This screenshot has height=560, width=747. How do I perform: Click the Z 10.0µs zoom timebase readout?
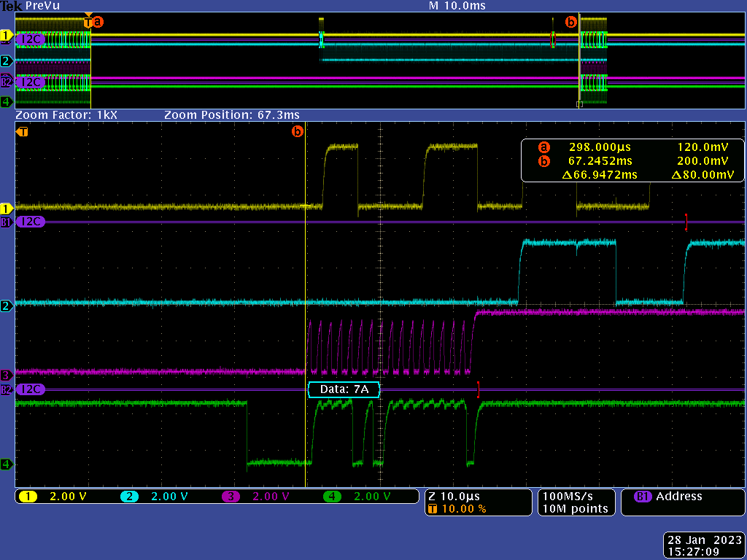click(454, 497)
